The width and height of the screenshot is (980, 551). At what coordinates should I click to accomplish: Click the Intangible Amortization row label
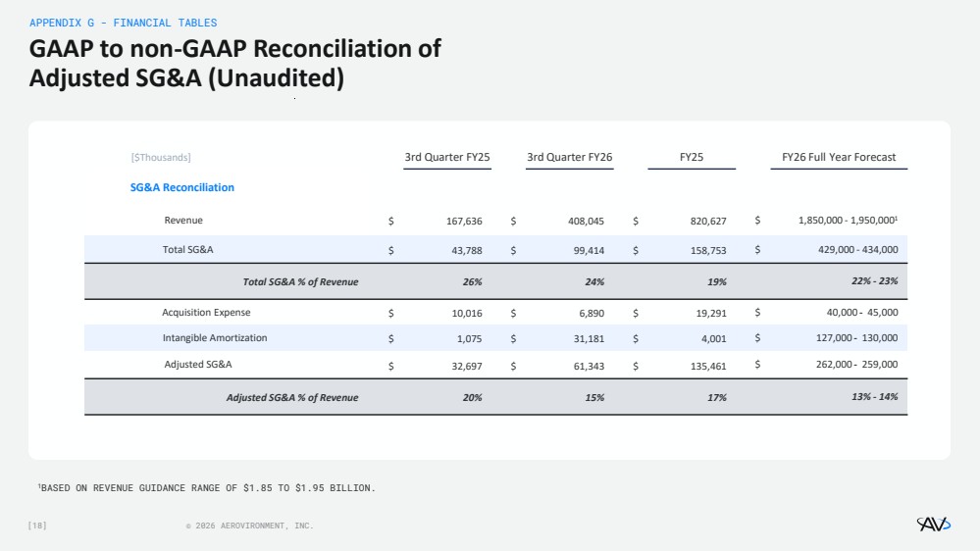[215, 338]
